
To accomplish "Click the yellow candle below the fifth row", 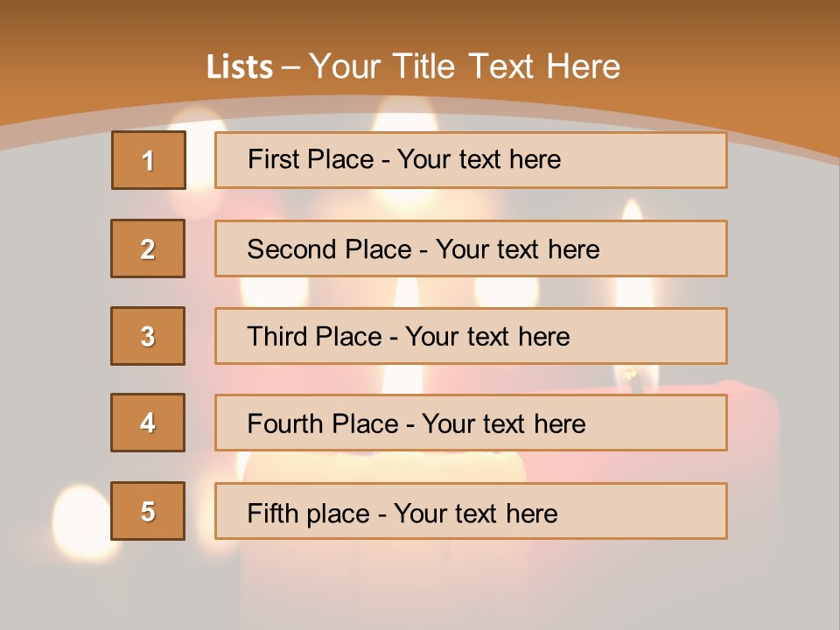I will pos(385,577).
